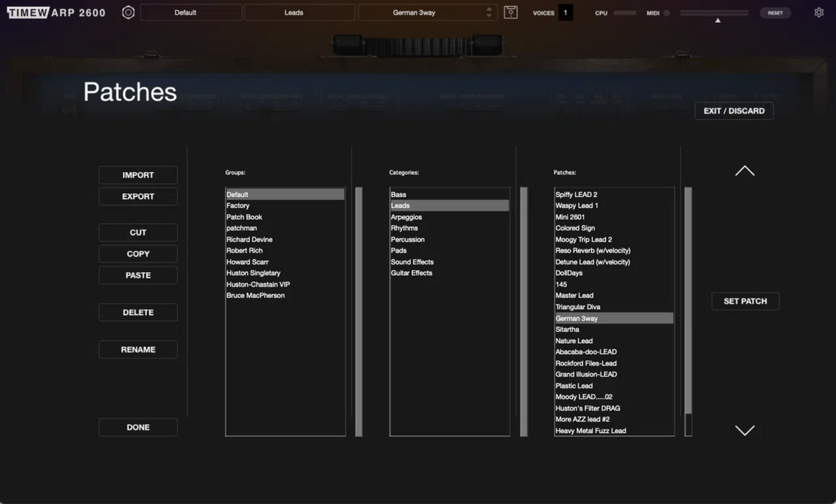The height and width of the screenshot is (504, 836).
Task: Click the Voices number field
Action: click(x=565, y=13)
